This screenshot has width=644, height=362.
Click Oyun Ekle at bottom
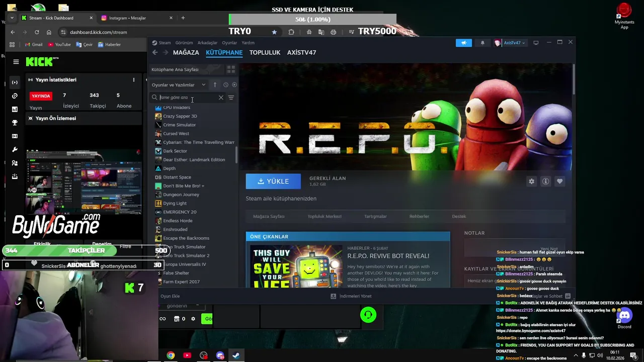(170, 297)
